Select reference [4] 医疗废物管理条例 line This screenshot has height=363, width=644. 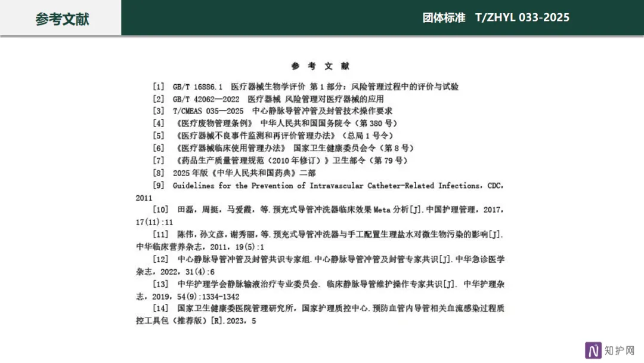(x=275, y=124)
